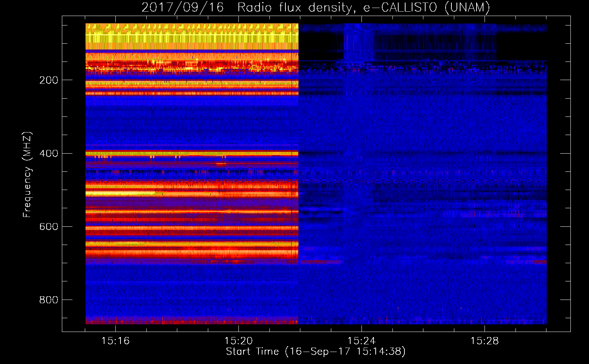Select the 800 frequency tick label
Viewport: 589px width, 364px height.
coord(49,300)
